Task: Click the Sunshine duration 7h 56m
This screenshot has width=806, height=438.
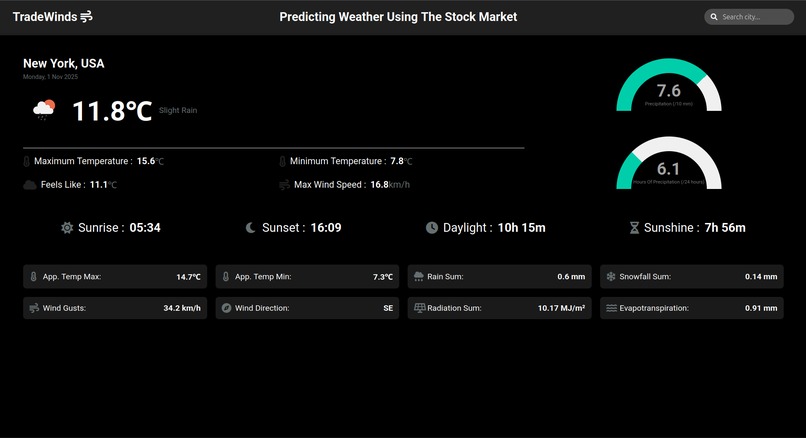Action: (x=725, y=228)
